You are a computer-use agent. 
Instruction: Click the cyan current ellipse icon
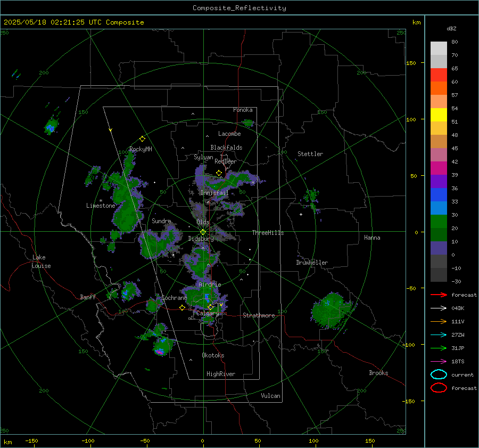pos(439,374)
